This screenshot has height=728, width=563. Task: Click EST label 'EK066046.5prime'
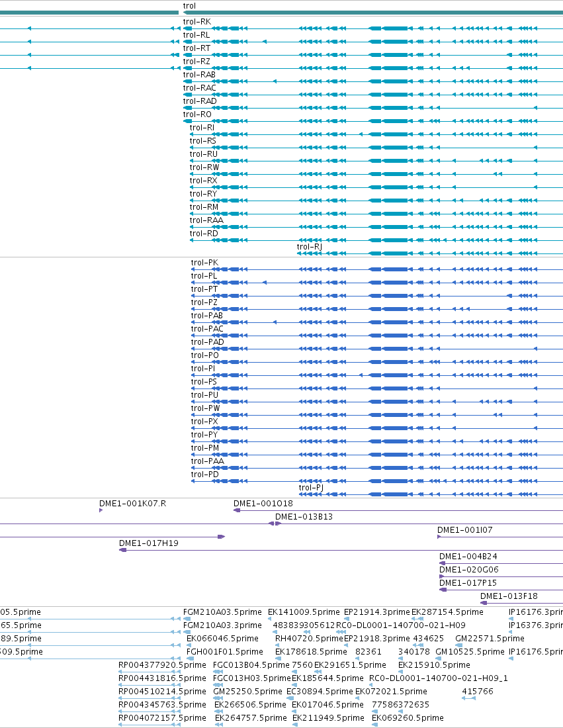pyautogui.click(x=222, y=639)
